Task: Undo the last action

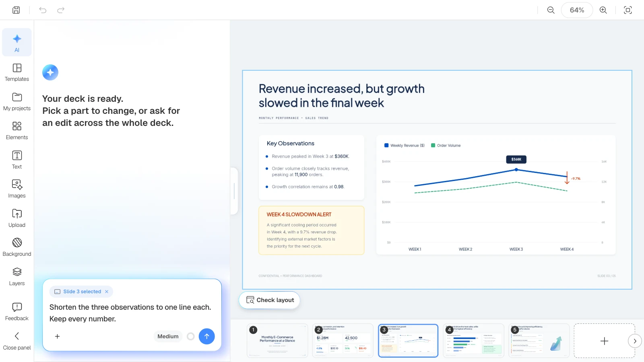Action: coord(43,10)
